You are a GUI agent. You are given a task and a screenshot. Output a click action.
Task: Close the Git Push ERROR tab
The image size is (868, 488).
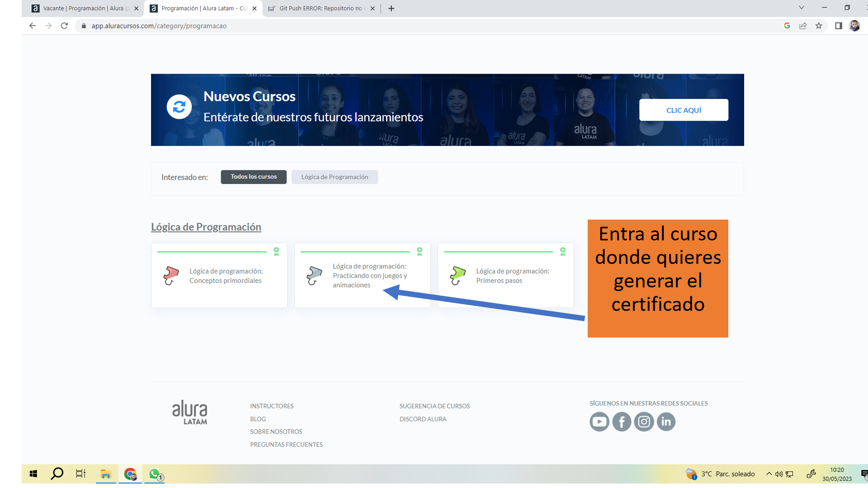click(373, 8)
